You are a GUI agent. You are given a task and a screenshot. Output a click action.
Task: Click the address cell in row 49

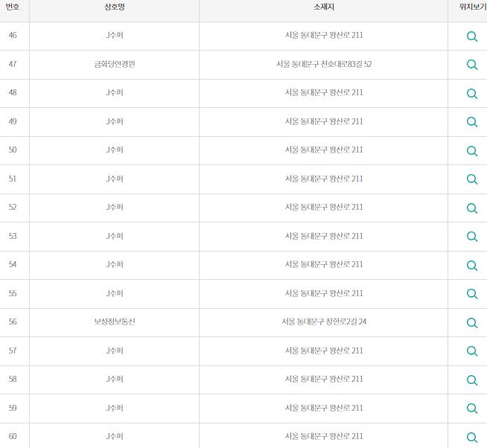coord(324,121)
